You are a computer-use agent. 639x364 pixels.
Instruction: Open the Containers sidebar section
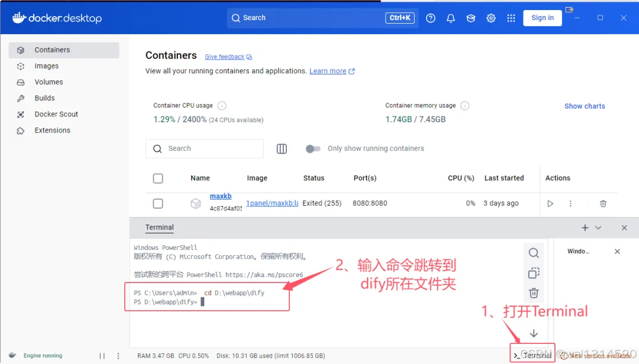pyautogui.click(x=63, y=50)
